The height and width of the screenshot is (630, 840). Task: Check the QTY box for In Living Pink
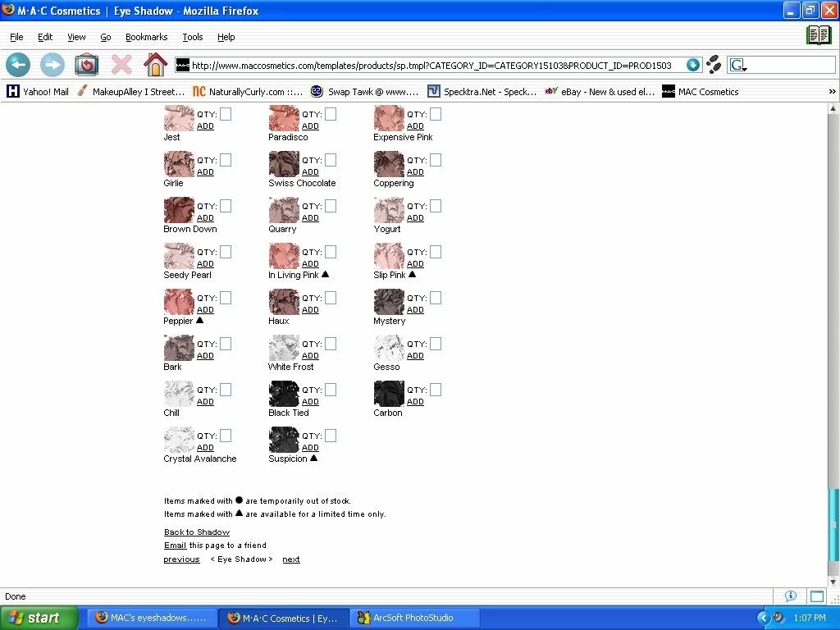tap(331, 252)
